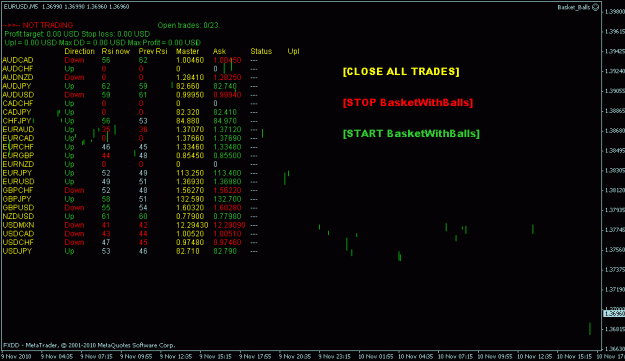This screenshot has height=361, width=625.
Task: Click USDMXN ask value 12.29090
Action: pos(229,225)
